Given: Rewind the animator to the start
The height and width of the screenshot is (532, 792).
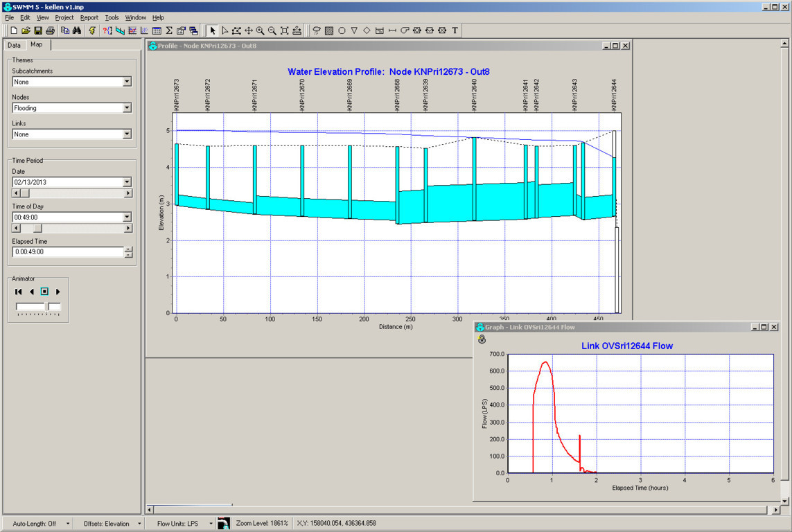Looking at the screenshot, I should pyautogui.click(x=19, y=292).
